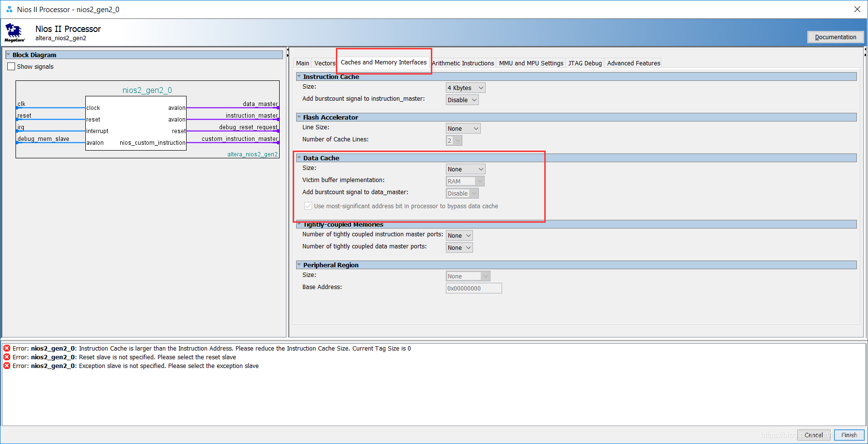868x444 pixels.
Task: Collapse the Instruction Cache section
Action: 299,77
